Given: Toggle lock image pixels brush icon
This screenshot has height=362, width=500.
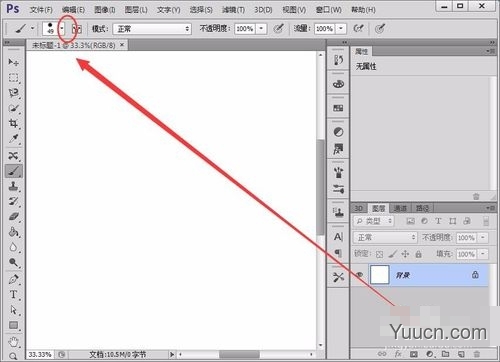Looking at the screenshot, I should pyautogui.click(x=392, y=254).
